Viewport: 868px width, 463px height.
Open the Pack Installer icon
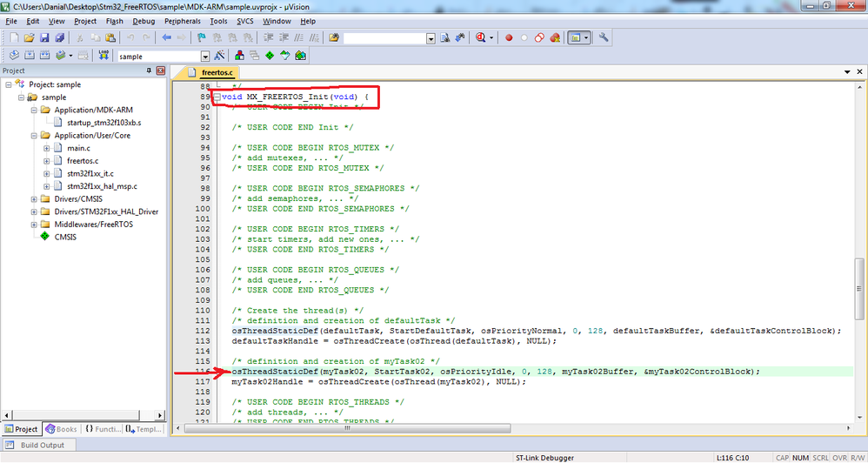point(301,56)
